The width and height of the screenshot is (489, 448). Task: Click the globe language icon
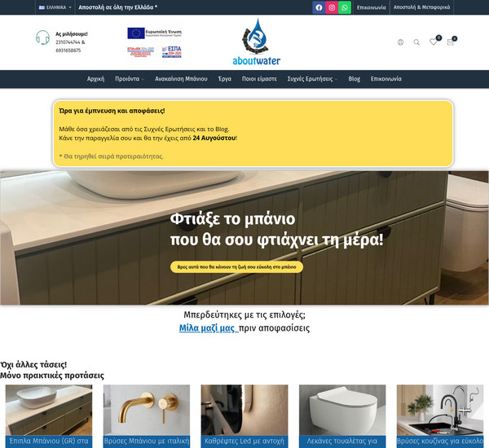pos(400,42)
